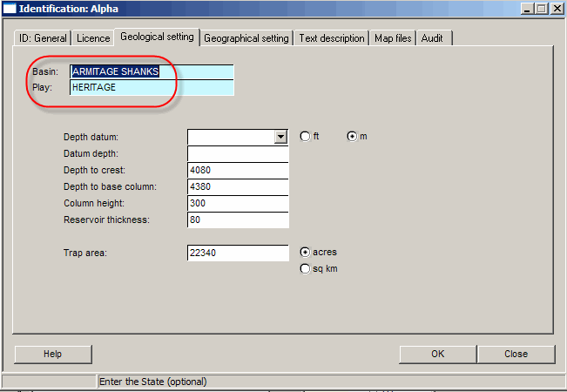View the Audit tab

[435, 38]
